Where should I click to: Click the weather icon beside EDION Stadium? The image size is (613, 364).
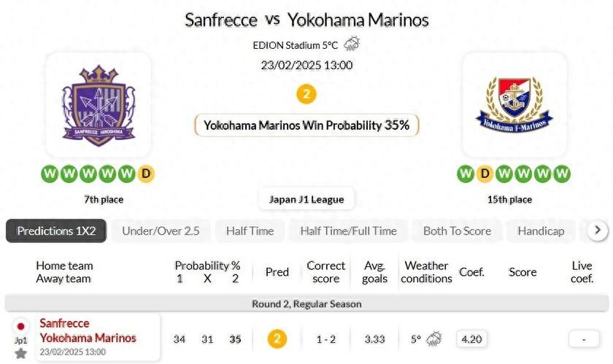coord(352,44)
